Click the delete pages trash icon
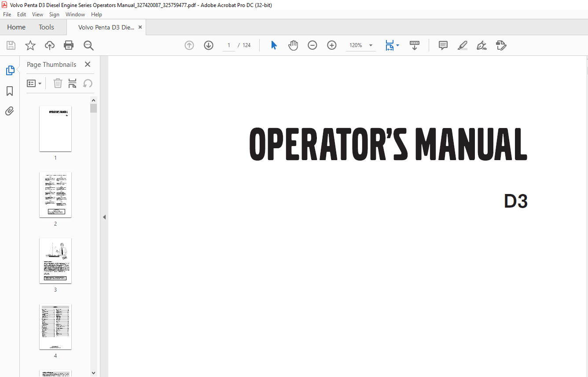Image resolution: width=588 pixels, height=377 pixels. tap(58, 83)
